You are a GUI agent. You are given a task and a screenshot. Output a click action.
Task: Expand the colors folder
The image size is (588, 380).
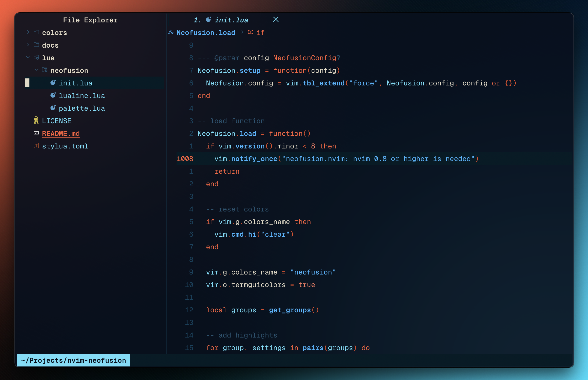tap(28, 32)
